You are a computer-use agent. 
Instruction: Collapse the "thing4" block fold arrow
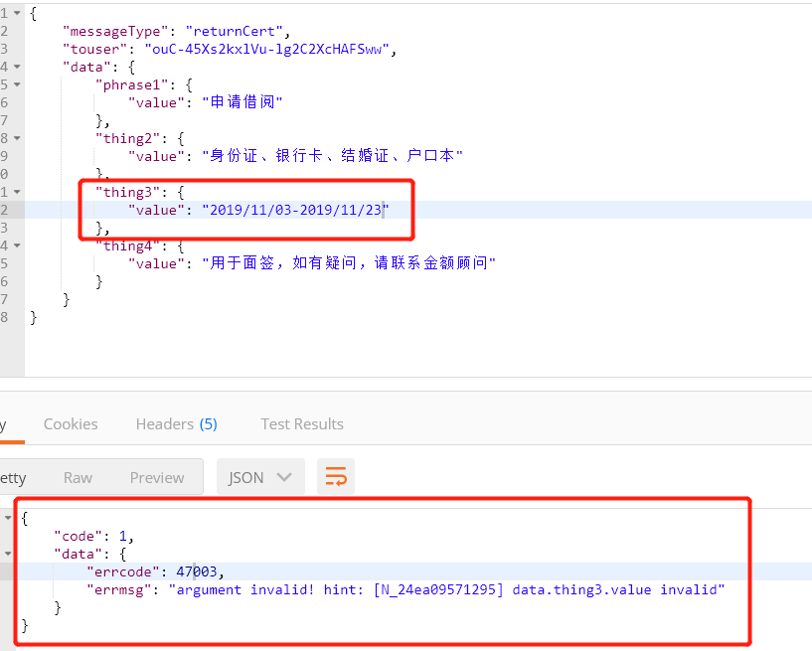[x=17, y=245]
